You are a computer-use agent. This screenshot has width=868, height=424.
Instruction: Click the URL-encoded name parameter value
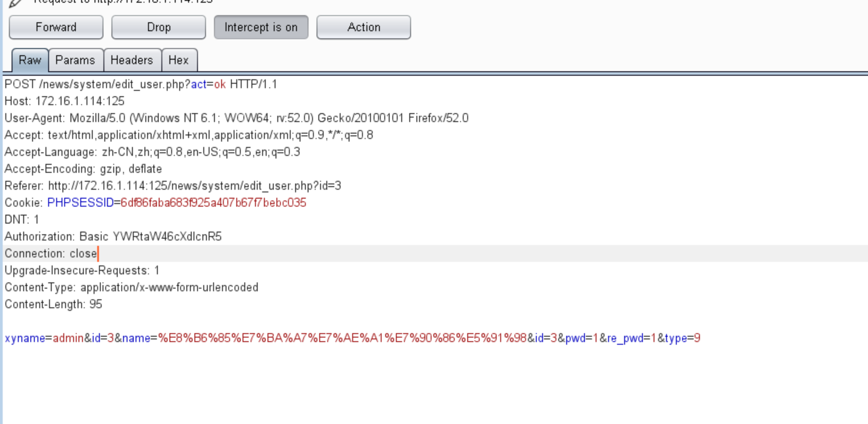pos(342,338)
